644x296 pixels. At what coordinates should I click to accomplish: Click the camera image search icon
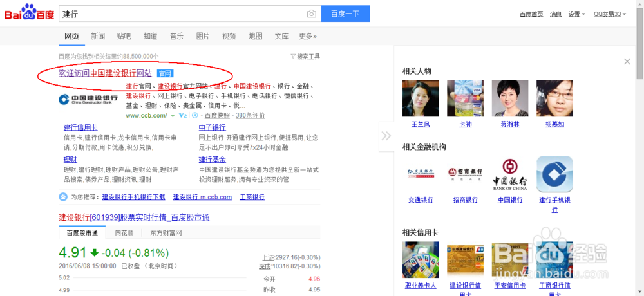(x=312, y=14)
